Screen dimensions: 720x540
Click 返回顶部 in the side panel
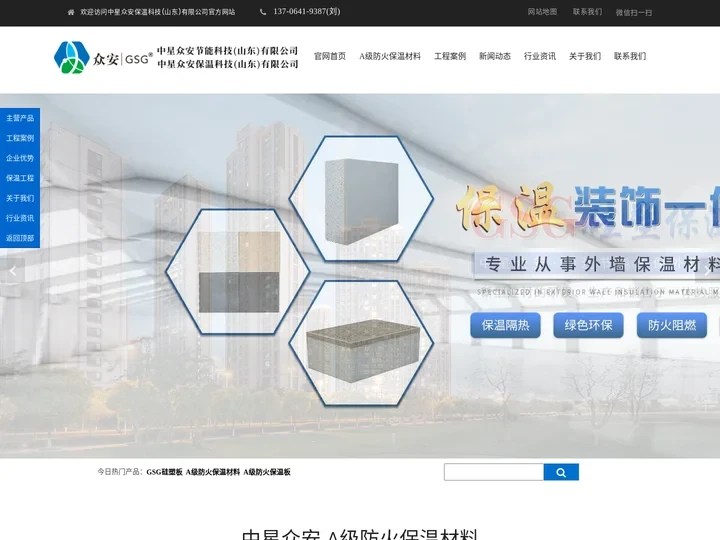20,238
